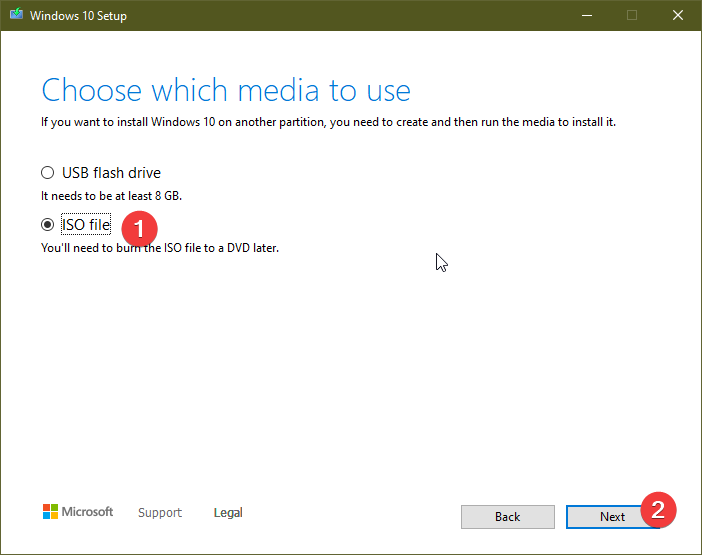Click the Next button
The width and height of the screenshot is (702, 555).
612,517
